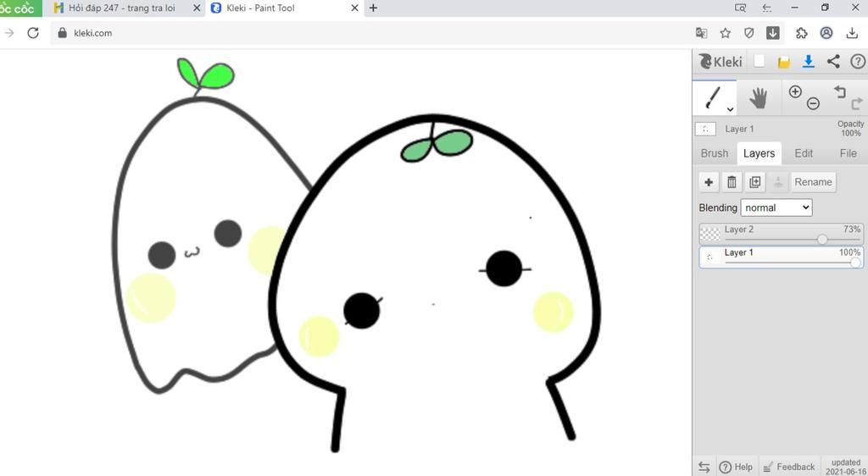Flip the panel side with the swap arrows

[x=704, y=468]
